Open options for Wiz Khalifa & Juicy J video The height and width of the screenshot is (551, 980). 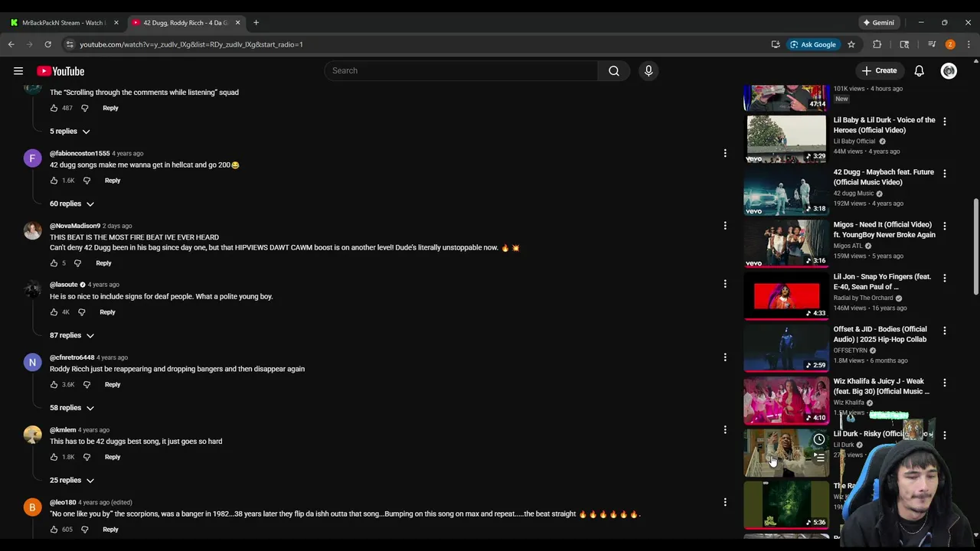click(x=944, y=383)
